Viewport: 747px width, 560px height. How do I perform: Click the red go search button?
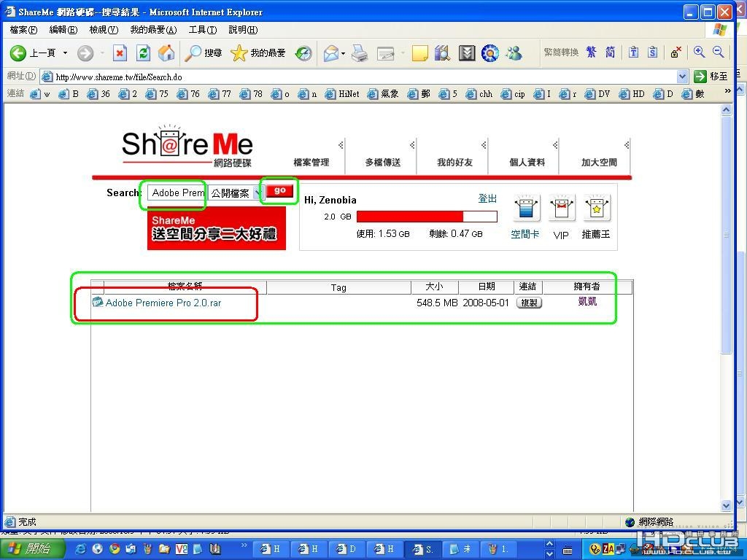[279, 190]
